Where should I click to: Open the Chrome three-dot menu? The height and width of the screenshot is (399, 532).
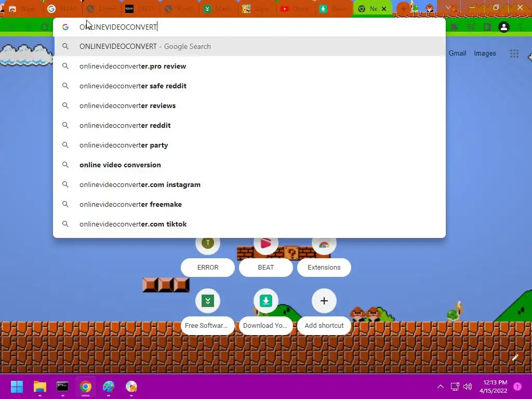(521, 27)
